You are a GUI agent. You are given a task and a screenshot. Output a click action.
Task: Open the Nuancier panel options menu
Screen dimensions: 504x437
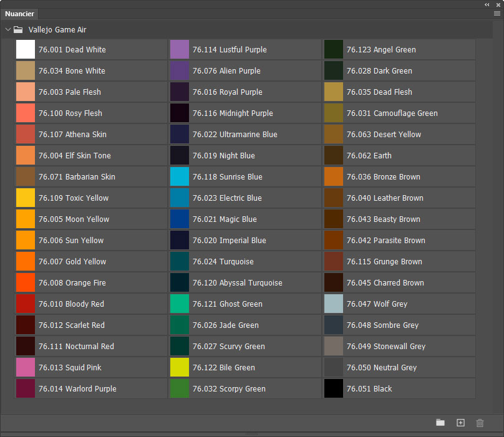497,13
